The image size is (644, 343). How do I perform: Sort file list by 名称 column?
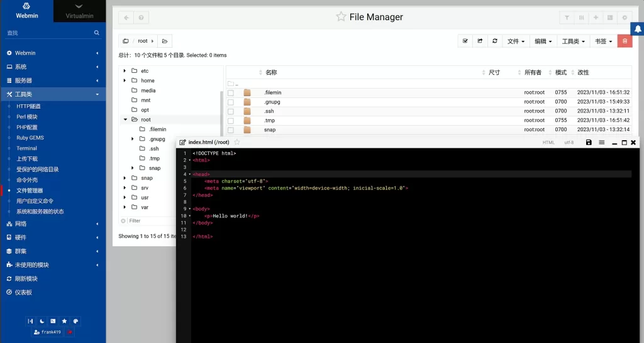pos(271,73)
